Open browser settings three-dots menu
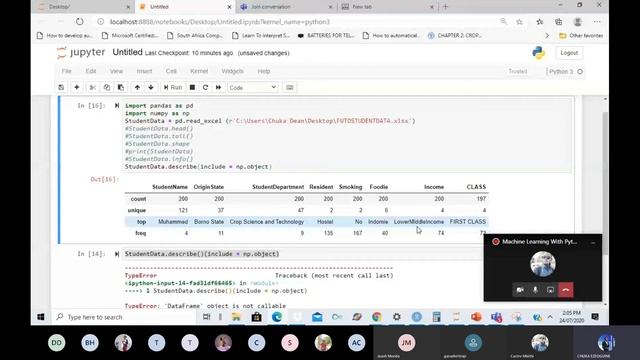This screenshot has height=360, width=640. [x=597, y=22]
